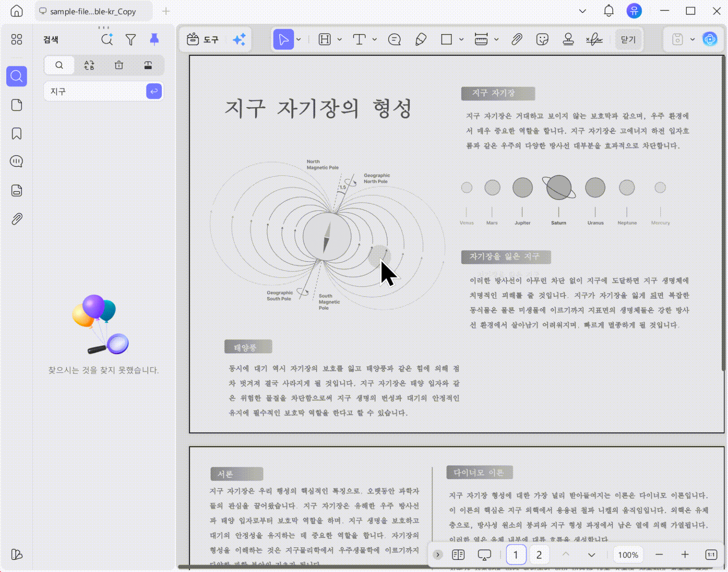Open the attachments panel in sidebar
728x572 pixels.
(17, 219)
